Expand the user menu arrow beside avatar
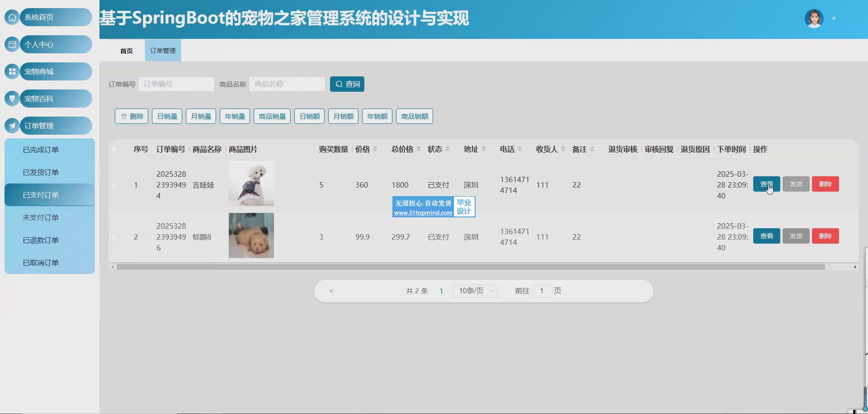This screenshot has height=414, width=868. [834, 19]
